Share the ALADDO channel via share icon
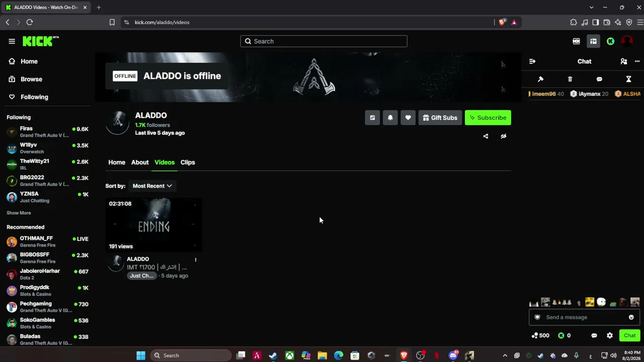Viewport: 644px width, 362px height. click(486, 136)
